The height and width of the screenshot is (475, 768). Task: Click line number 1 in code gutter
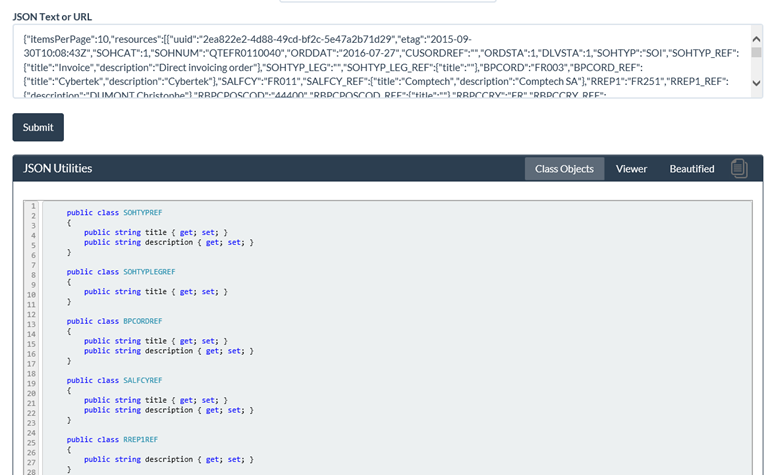point(32,206)
